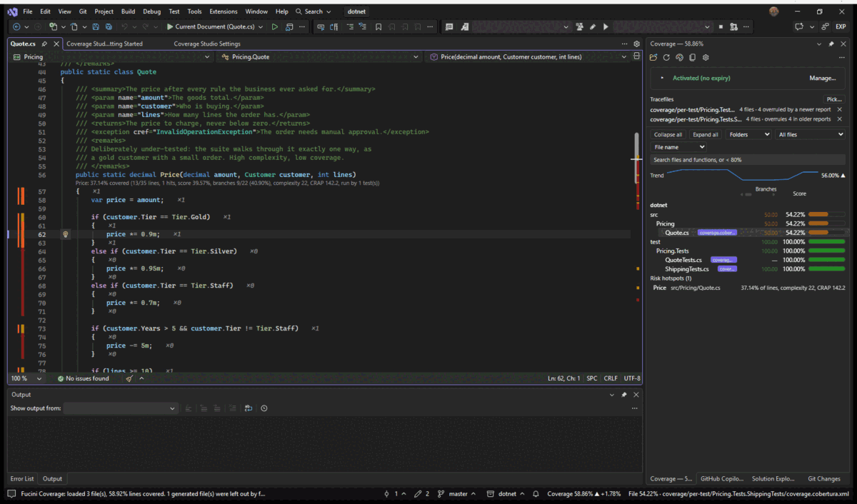The width and height of the screenshot is (857, 504).
Task: Open the Test menu
Action: (174, 11)
